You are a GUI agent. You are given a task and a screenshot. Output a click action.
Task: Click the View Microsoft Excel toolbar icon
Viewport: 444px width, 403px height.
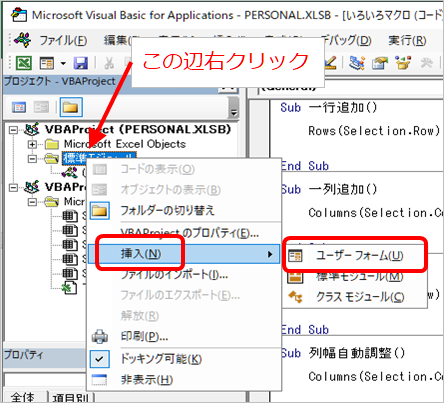tap(24, 63)
